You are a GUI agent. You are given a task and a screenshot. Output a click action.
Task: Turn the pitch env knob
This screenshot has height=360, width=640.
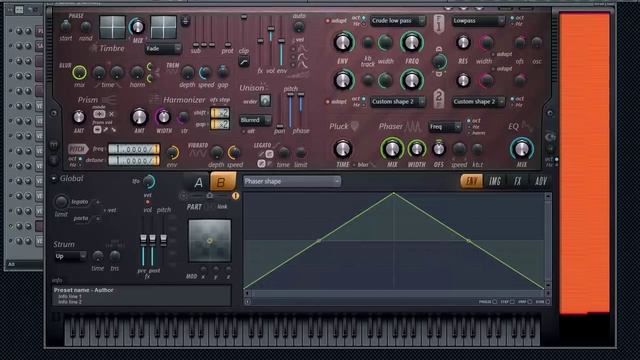click(172, 153)
